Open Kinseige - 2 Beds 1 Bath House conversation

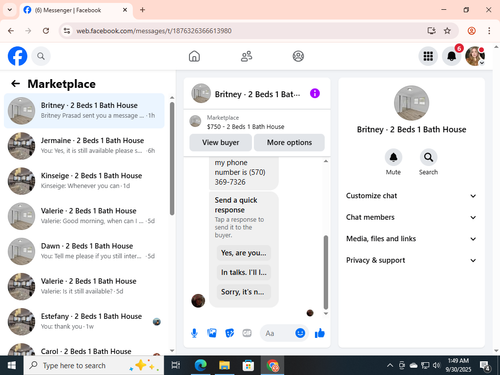click(84, 181)
